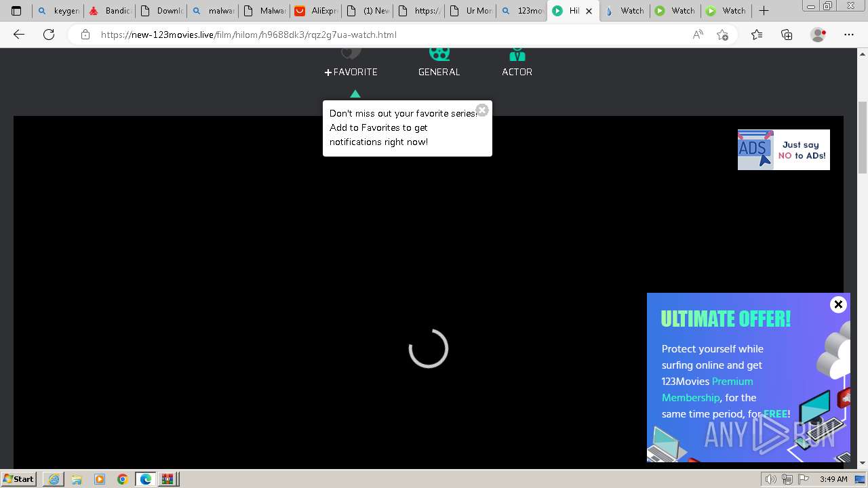Open Read aloud icon in address bar
Image resolution: width=868 pixels, height=488 pixels.
[698, 35]
